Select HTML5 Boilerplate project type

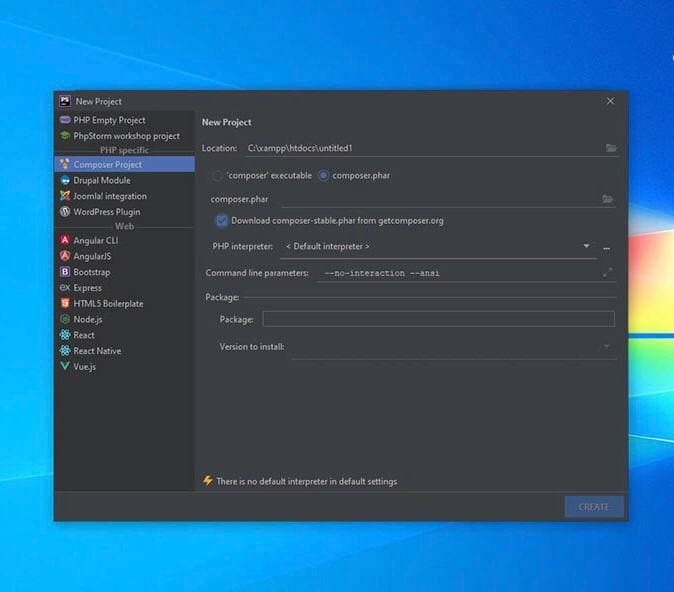[x=125, y=304]
